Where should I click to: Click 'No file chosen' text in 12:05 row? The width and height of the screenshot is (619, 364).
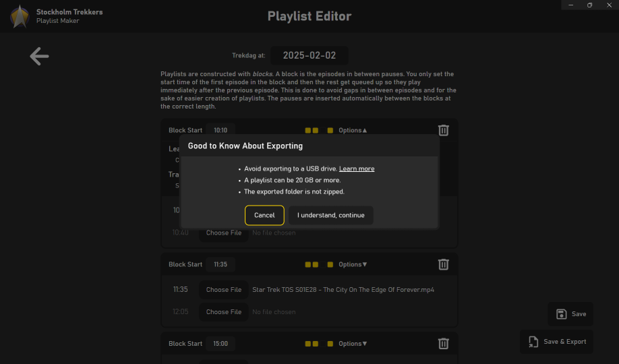coord(274,312)
